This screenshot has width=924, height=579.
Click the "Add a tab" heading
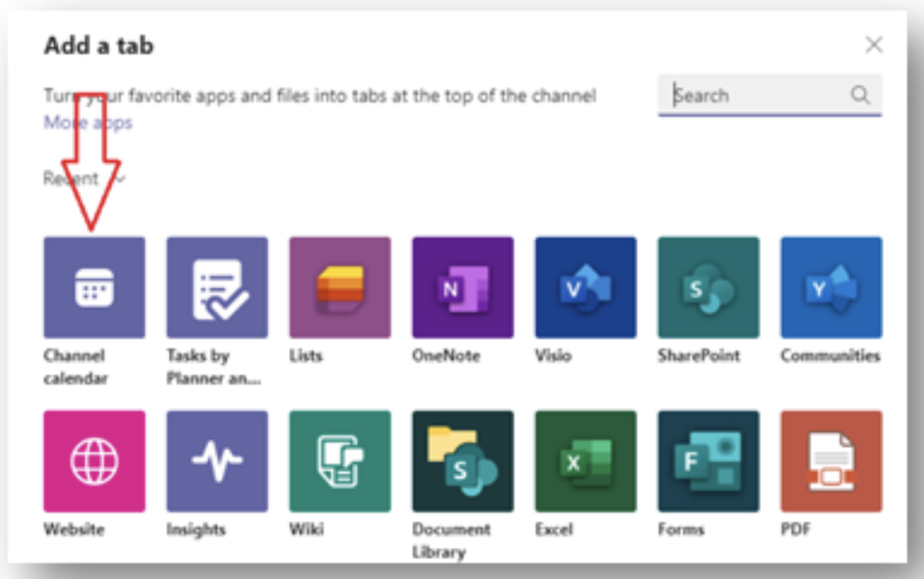click(x=98, y=45)
